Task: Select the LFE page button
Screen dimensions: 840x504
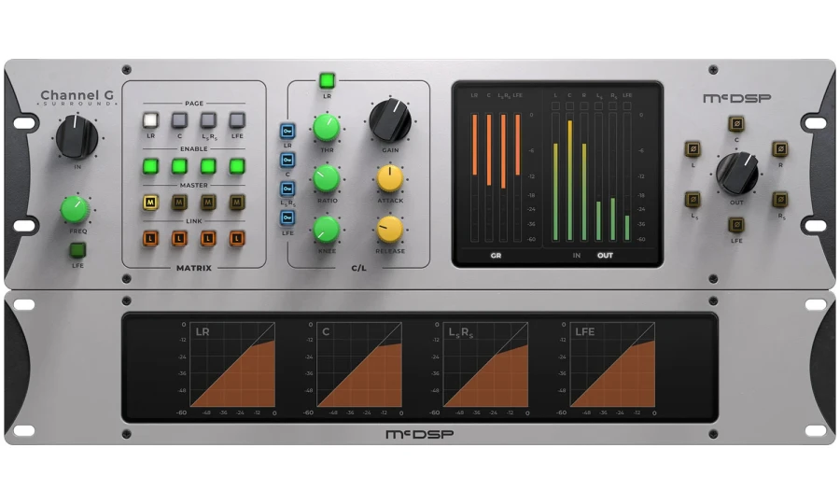Action: click(237, 120)
